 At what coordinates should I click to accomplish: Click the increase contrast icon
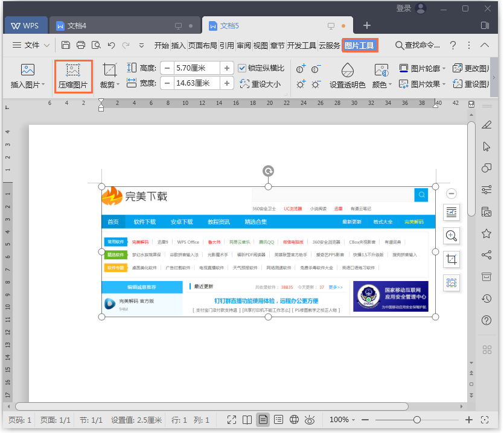point(301,68)
